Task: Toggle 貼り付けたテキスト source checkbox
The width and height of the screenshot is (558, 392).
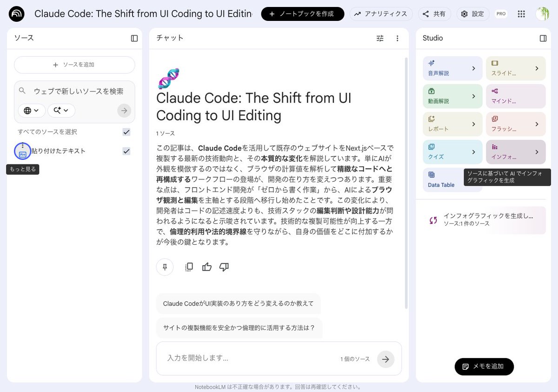Action: coord(126,151)
